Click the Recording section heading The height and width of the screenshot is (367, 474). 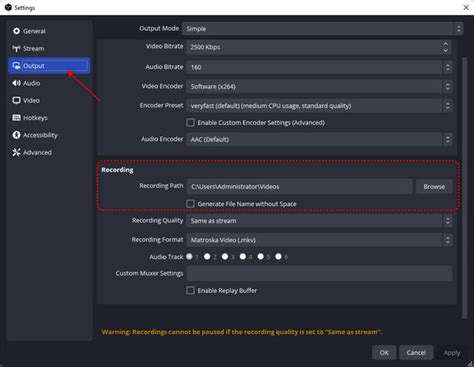point(117,170)
